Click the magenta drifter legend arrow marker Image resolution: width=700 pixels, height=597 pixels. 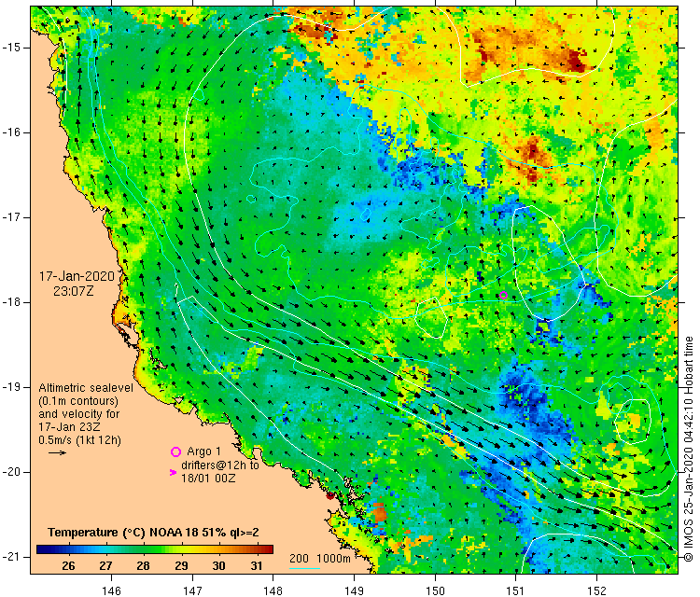point(174,472)
